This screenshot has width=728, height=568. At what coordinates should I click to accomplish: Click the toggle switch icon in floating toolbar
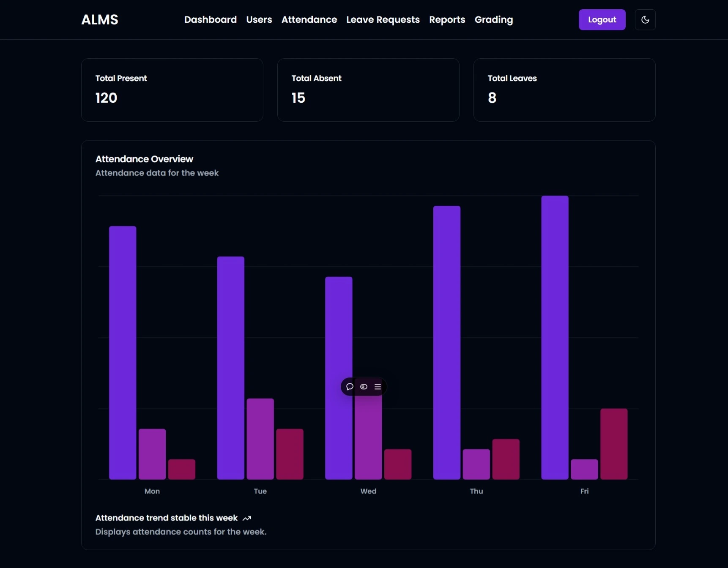coord(364,387)
